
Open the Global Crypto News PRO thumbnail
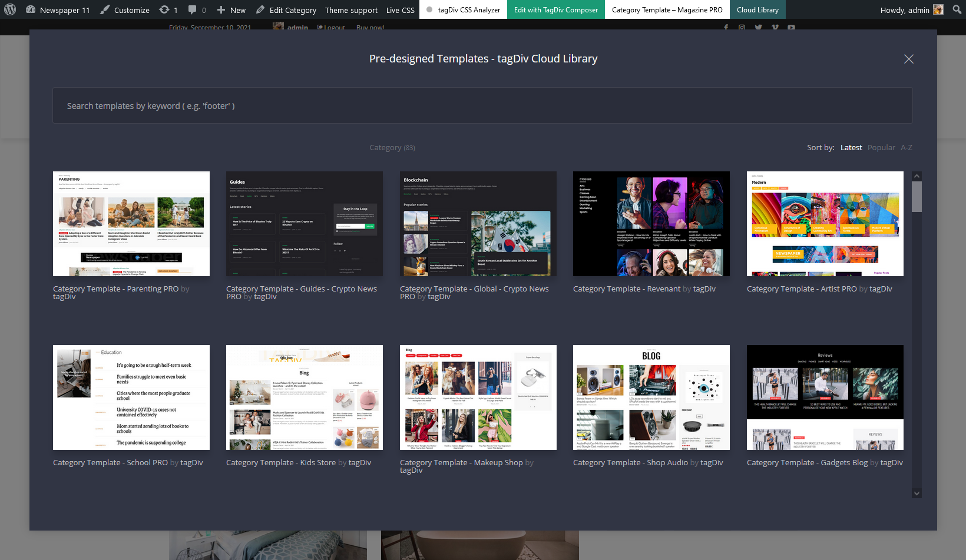pyautogui.click(x=478, y=224)
